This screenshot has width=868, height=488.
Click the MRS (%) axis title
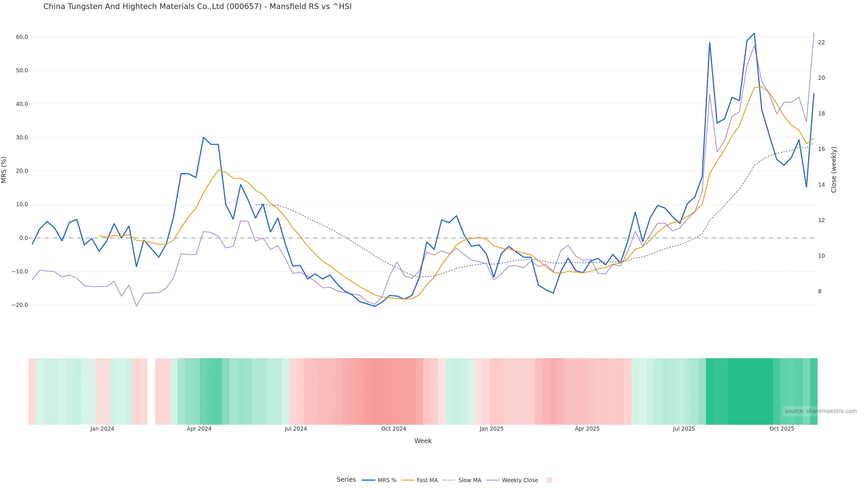[4, 170]
